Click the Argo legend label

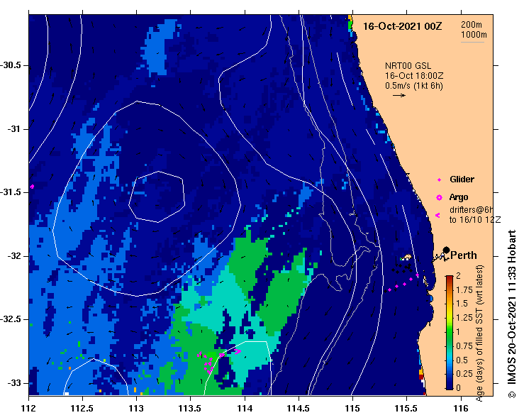[x=459, y=197]
